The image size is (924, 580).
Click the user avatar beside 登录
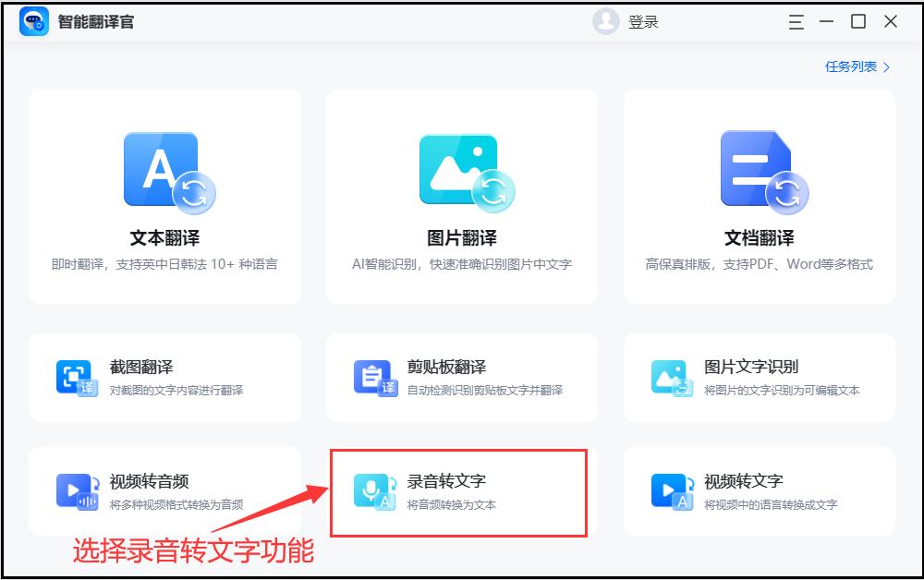point(605,21)
